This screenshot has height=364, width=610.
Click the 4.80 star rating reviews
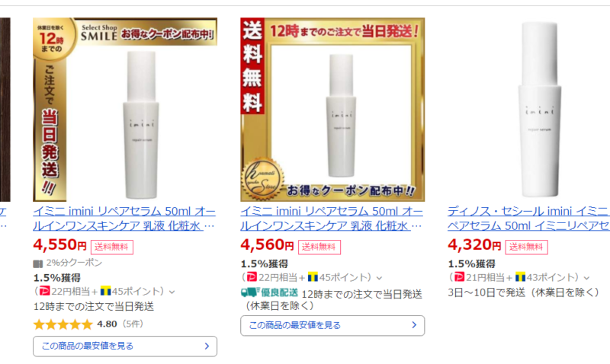point(88,324)
